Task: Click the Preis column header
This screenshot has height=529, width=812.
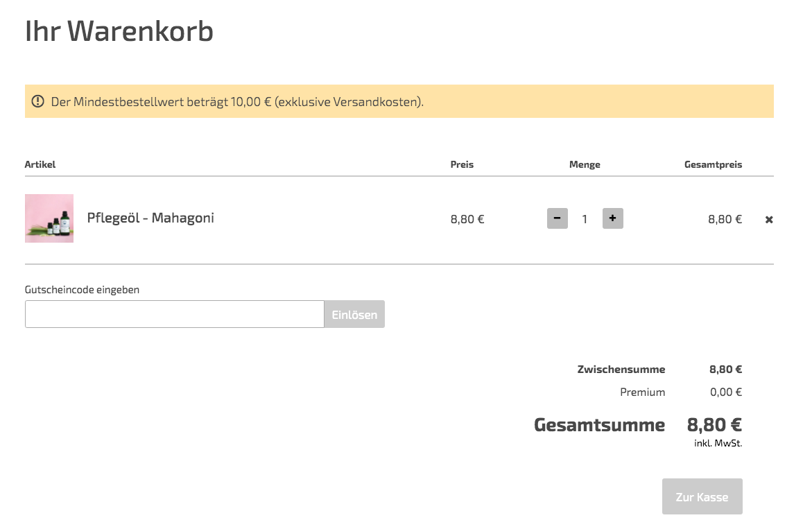Action: (x=462, y=164)
